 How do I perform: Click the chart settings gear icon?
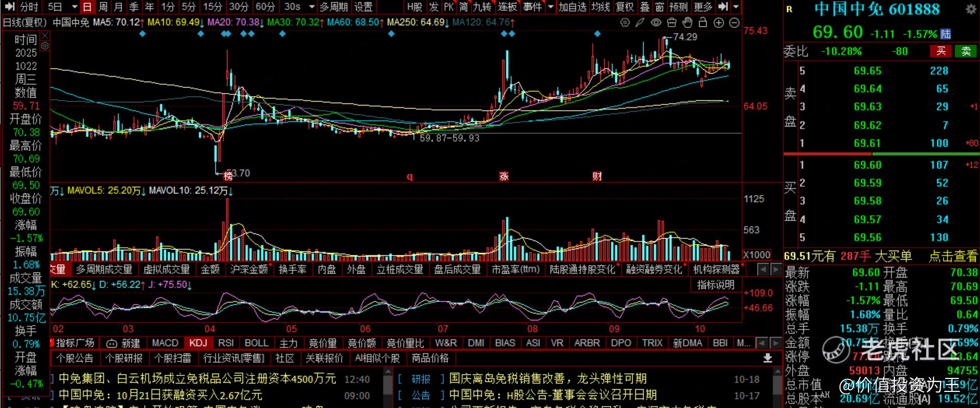pyautogui.click(x=625, y=22)
